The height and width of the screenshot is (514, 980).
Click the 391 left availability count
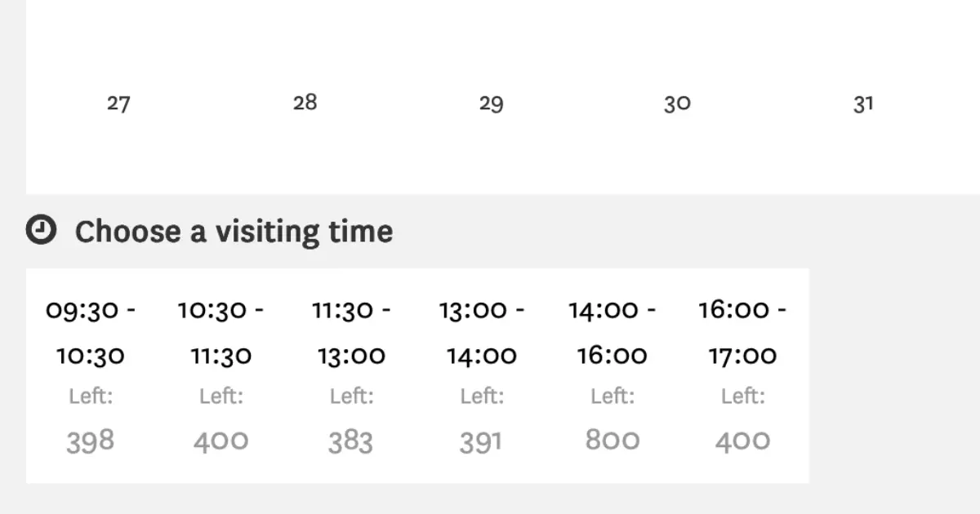pyautogui.click(x=481, y=441)
